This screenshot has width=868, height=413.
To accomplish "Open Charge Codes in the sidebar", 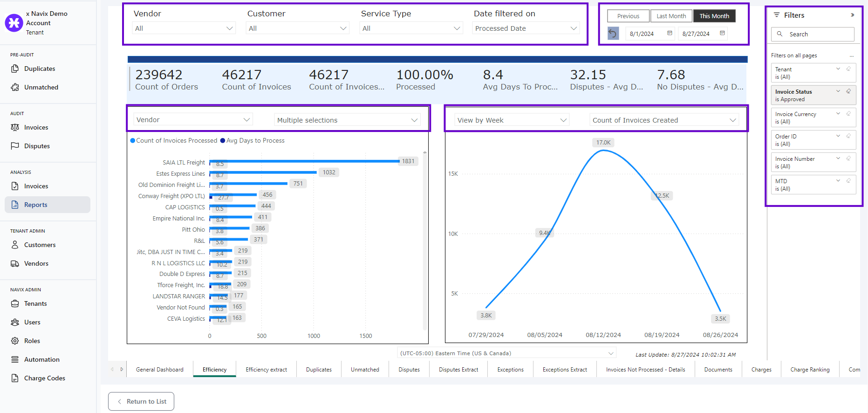I will click(44, 378).
